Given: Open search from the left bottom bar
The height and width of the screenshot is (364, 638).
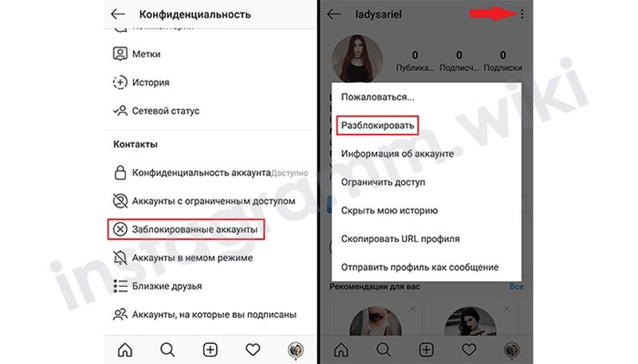Looking at the screenshot, I should tap(167, 350).
